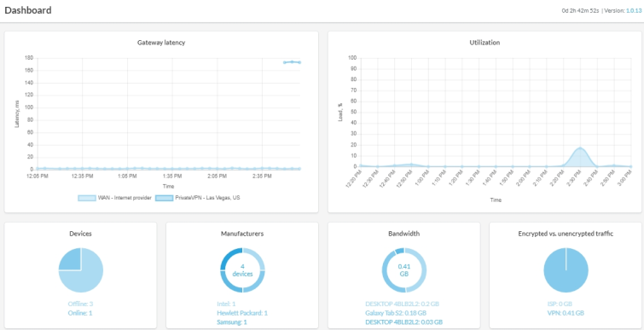644x330 pixels.
Task: Click the PrivateVPN latency points near 175 ms
Action: 292,62
